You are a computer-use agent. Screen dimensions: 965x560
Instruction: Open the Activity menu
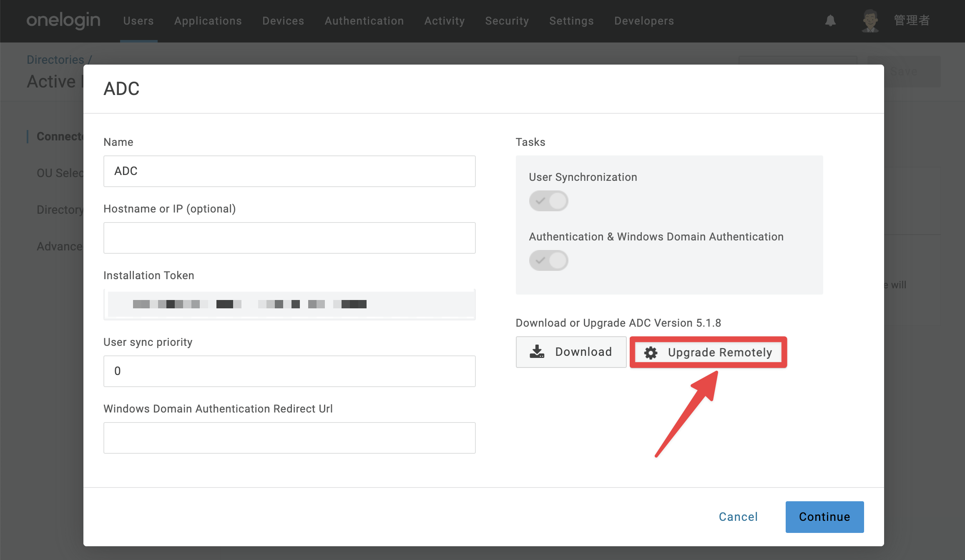445,21
